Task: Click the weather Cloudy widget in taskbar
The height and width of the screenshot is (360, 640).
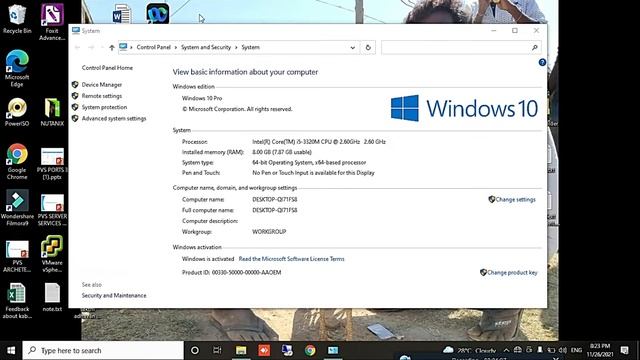Action: 469,350
